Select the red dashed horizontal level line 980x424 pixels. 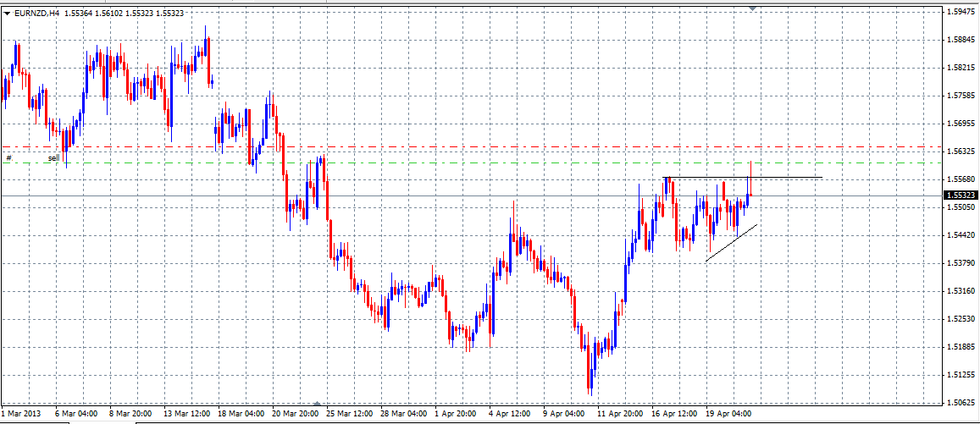click(x=424, y=146)
